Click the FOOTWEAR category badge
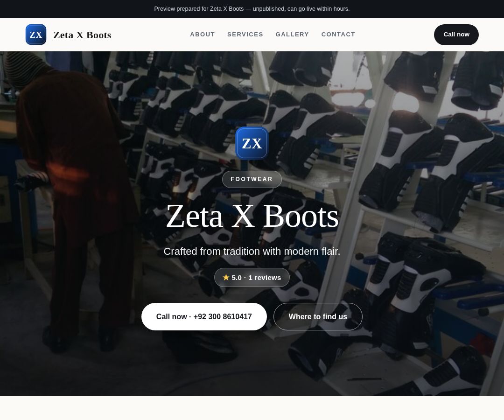Viewport: 504px width, 420px height. 252,179
